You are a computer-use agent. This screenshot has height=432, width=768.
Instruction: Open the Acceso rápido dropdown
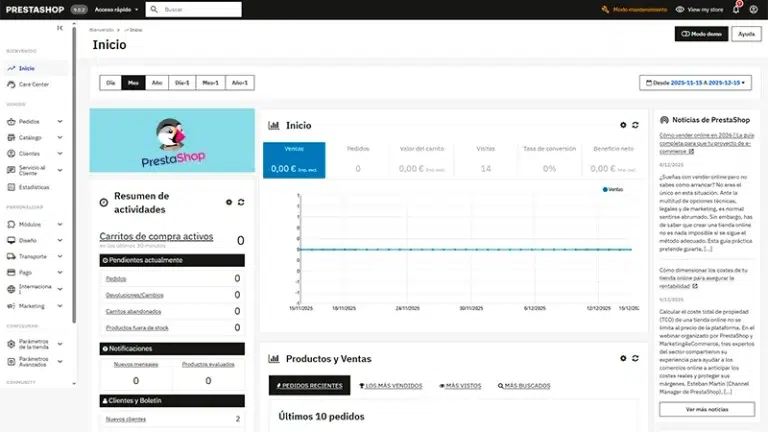pos(117,9)
